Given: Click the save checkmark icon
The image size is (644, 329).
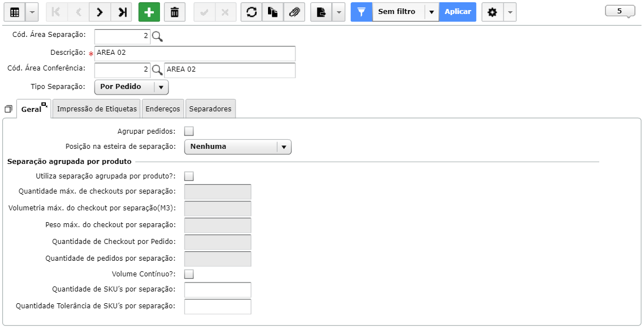Looking at the screenshot, I should 204,12.
